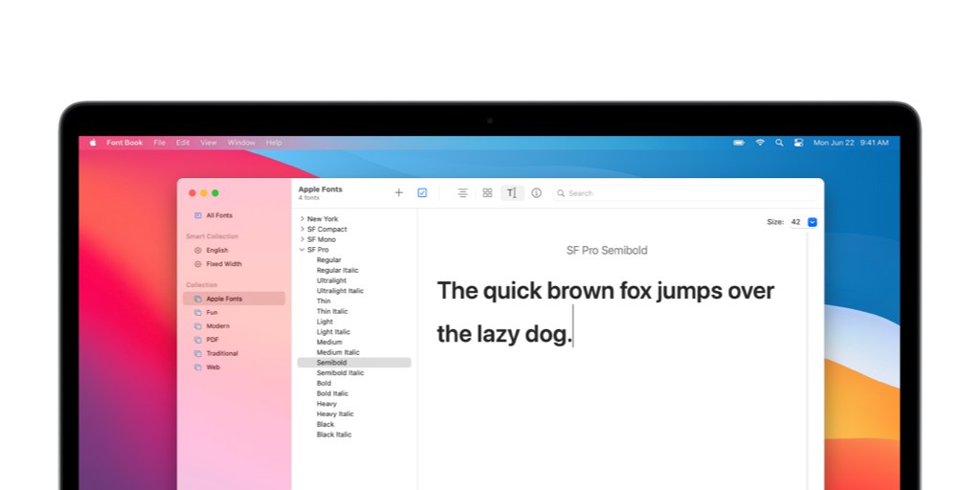The height and width of the screenshot is (490, 980).
Task: Click the Search field in the toolbar
Action: (x=685, y=193)
